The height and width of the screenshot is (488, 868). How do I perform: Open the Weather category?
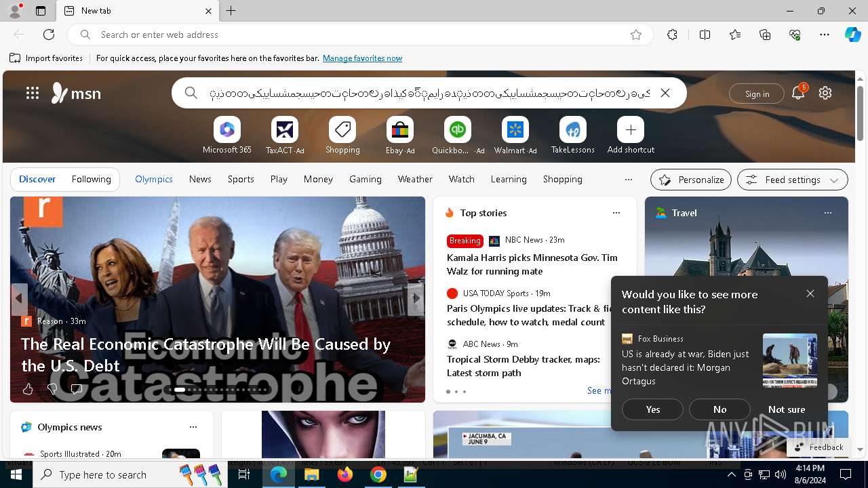pos(415,180)
